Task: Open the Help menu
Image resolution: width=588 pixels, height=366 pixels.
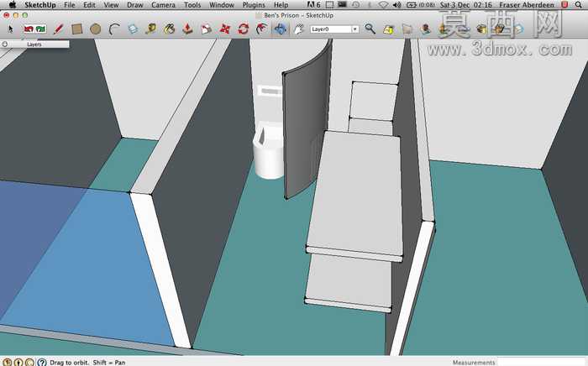Action: pos(281,5)
